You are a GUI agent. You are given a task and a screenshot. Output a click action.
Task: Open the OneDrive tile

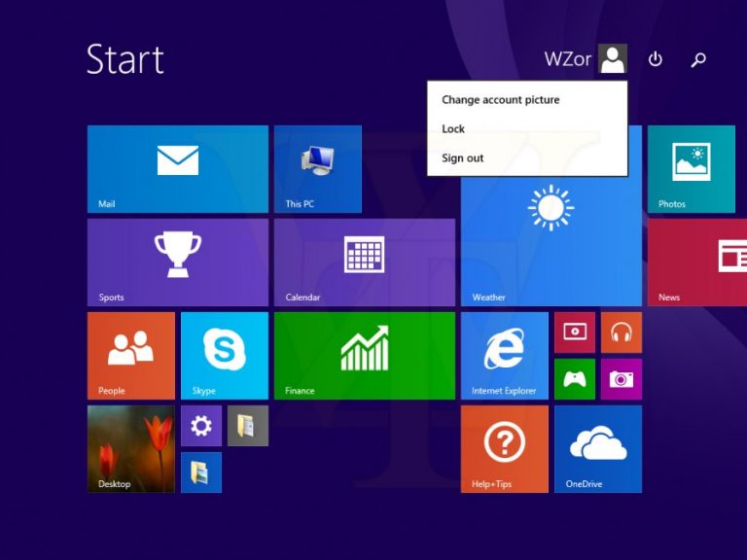(x=598, y=449)
